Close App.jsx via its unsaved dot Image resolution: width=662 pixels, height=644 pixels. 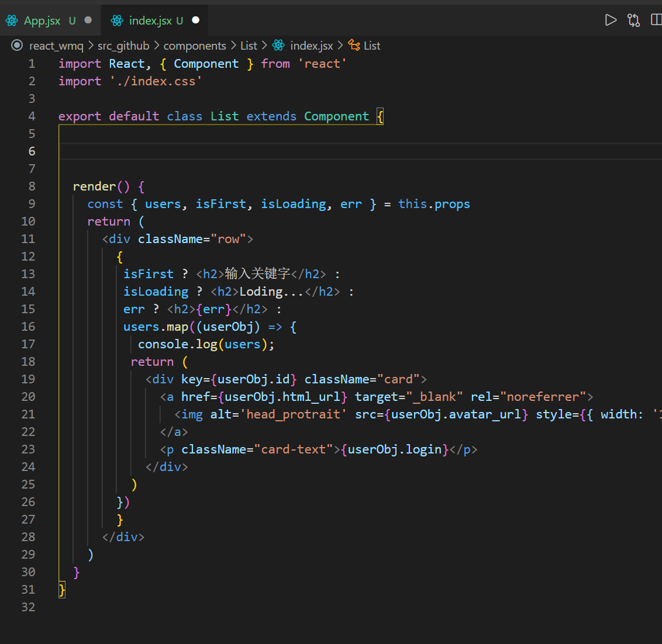(88, 20)
